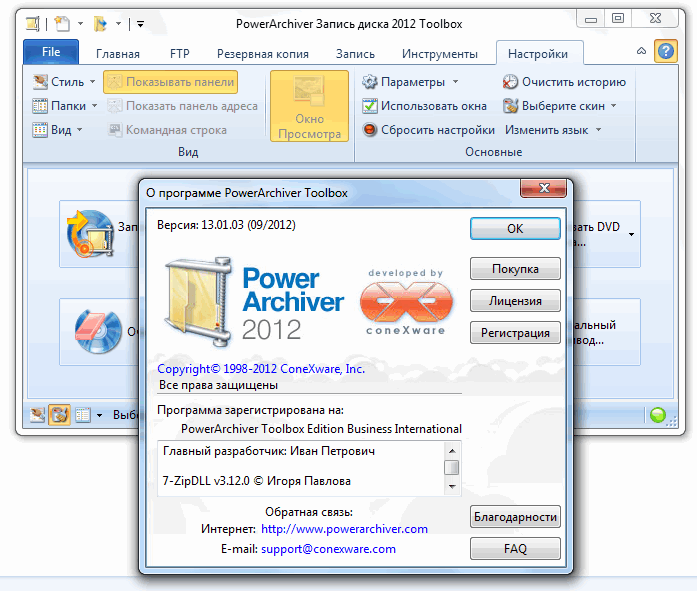Screen dimensions: 697x591
Task: Toggle Использовать окна checkbox
Action: [369, 106]
